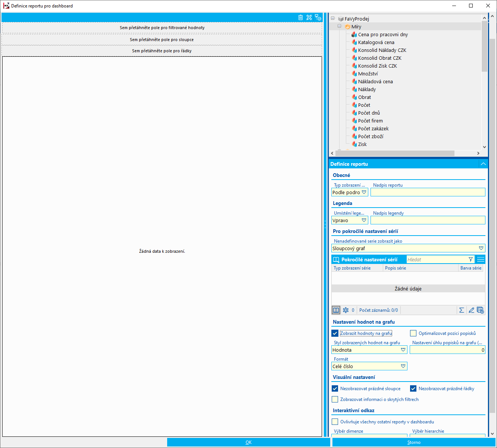Screen dimensions: 497x448
Task: Uncheck Zobrazit hodnoty na grafu
Action: (335, 333)
